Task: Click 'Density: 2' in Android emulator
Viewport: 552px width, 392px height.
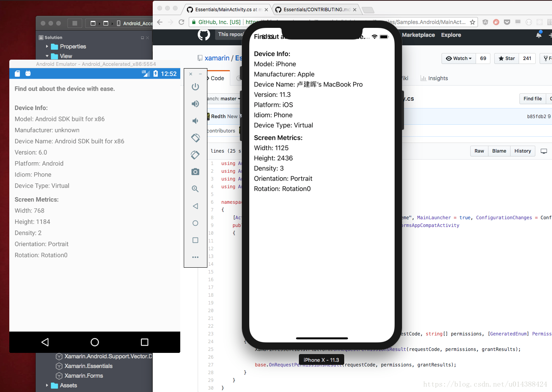Action: pos(28,233)
